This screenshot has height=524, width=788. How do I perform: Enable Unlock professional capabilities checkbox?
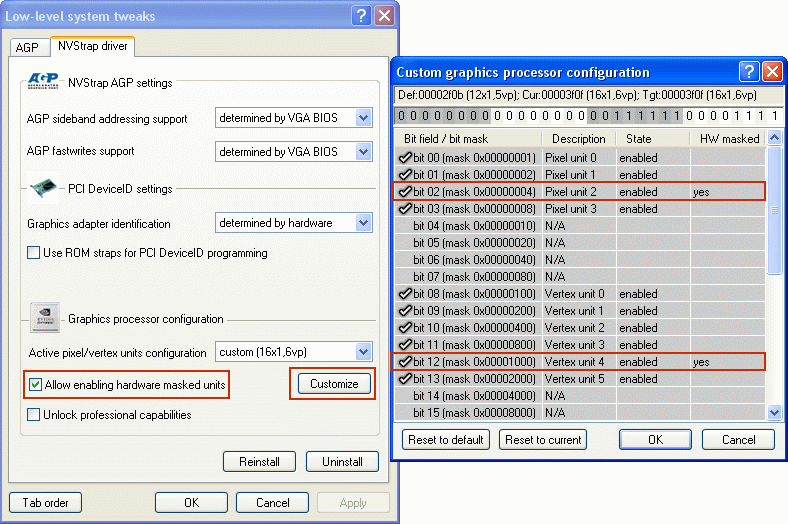pyautogui.click(x=34, y=414)
